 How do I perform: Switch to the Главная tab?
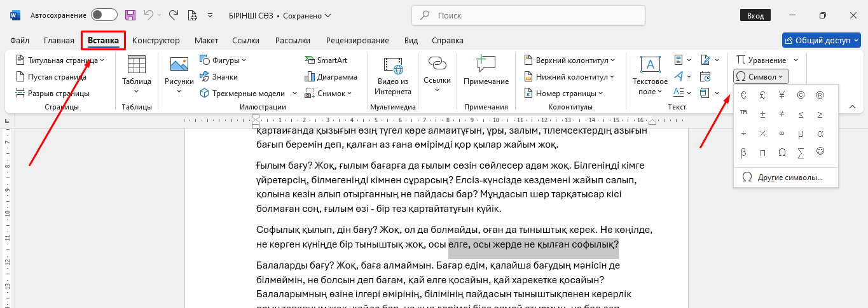(x=59, y=41)
